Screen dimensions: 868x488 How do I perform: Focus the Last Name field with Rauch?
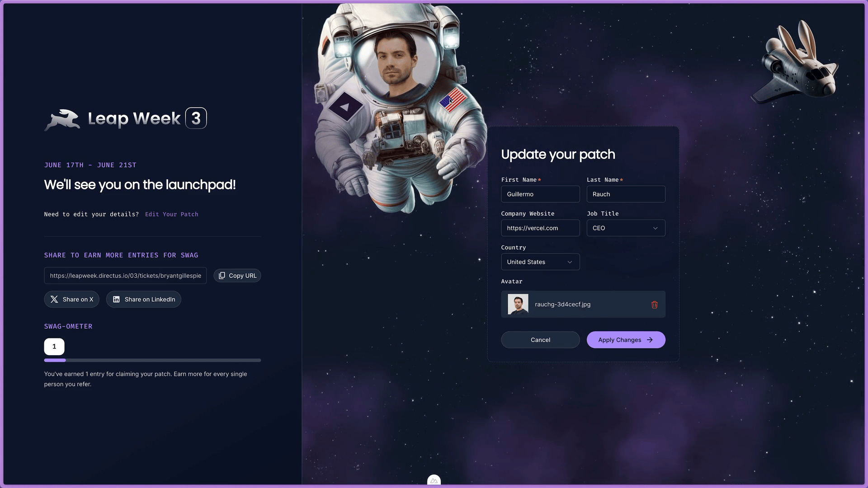point(625,194)
